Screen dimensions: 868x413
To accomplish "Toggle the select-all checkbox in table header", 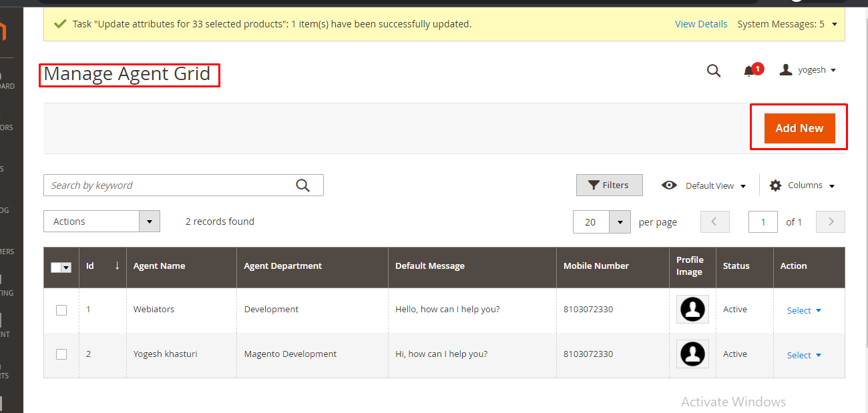I will (57, 267).
